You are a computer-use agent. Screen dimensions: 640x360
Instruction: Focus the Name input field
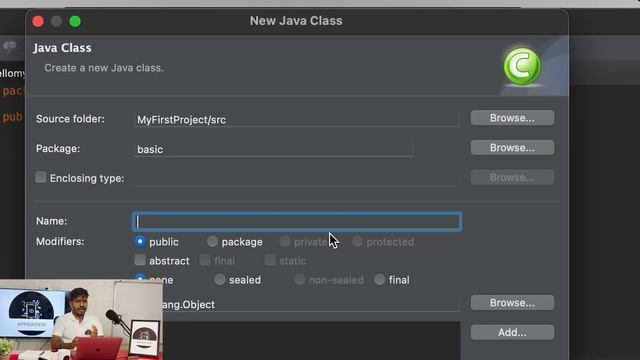point(297,222)
